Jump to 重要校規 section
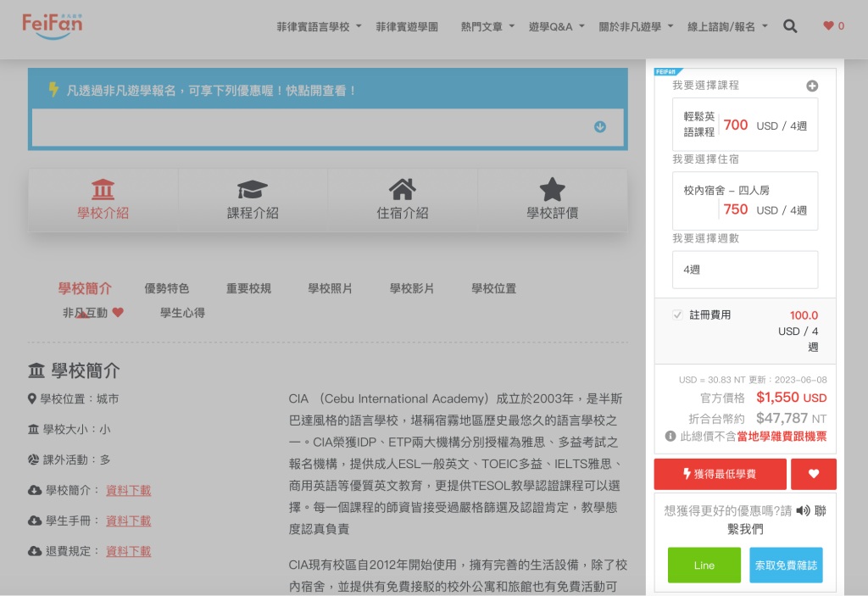Image resolution: width=868 pixels, height=596 pixels. point(248,288)
